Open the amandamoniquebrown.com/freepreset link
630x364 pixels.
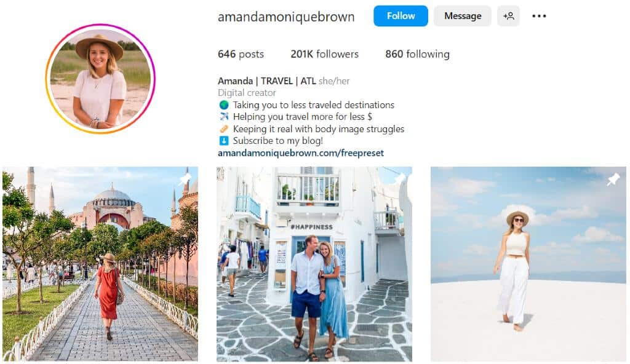pyautogui.click(x=300, y=153)
